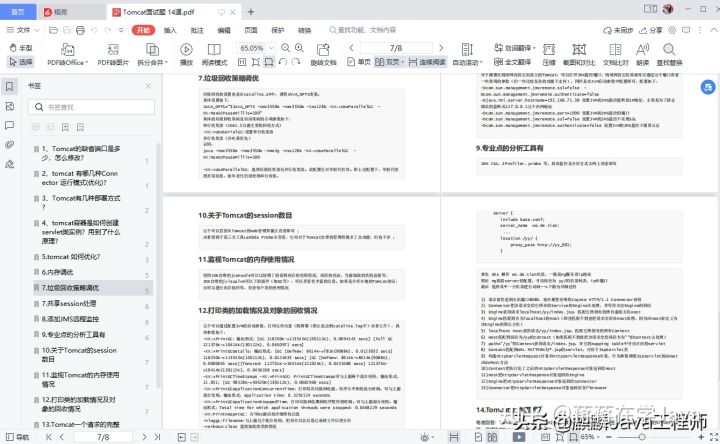Open the 批注 ribbon tab

pos(197,30)
